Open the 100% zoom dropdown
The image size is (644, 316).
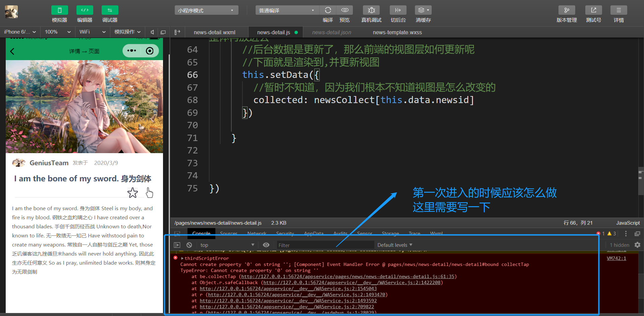click(x=58, y=32)
